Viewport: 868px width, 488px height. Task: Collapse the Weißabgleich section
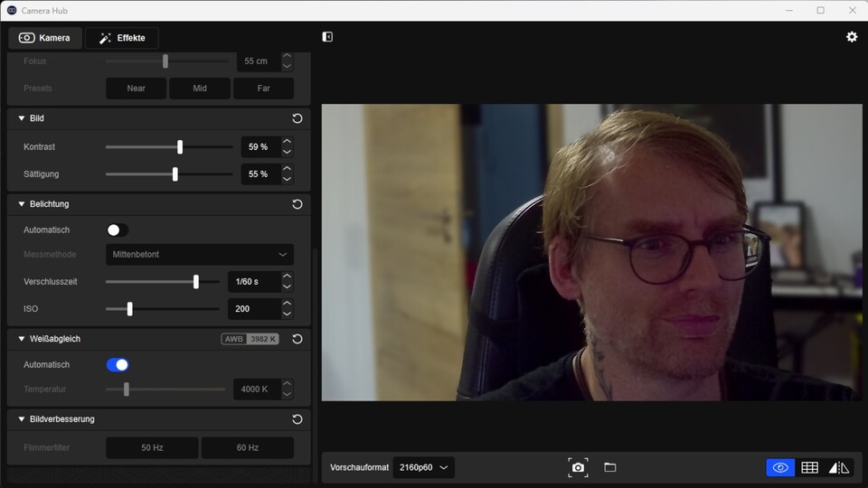(x=22, y=339)
